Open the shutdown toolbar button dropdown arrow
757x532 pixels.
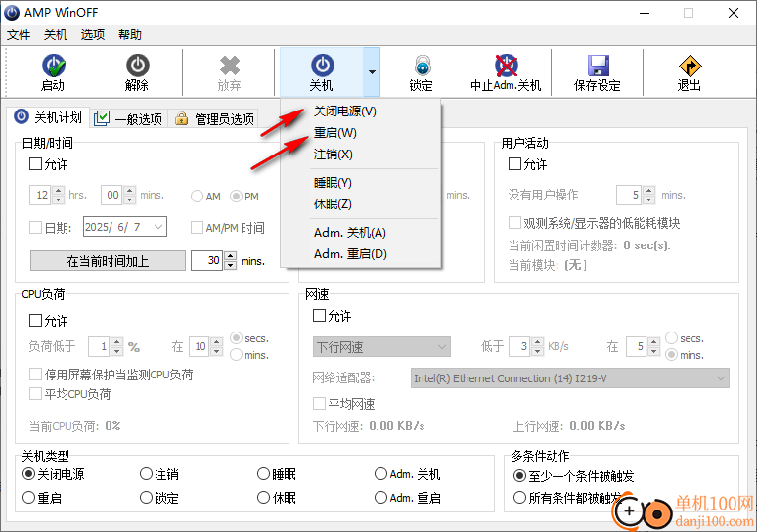[372, 72]
